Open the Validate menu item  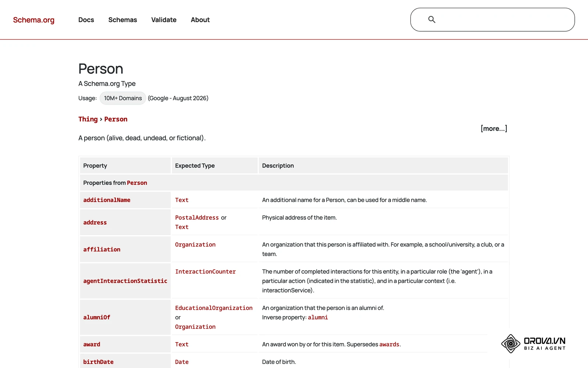[x=164, y=20]
